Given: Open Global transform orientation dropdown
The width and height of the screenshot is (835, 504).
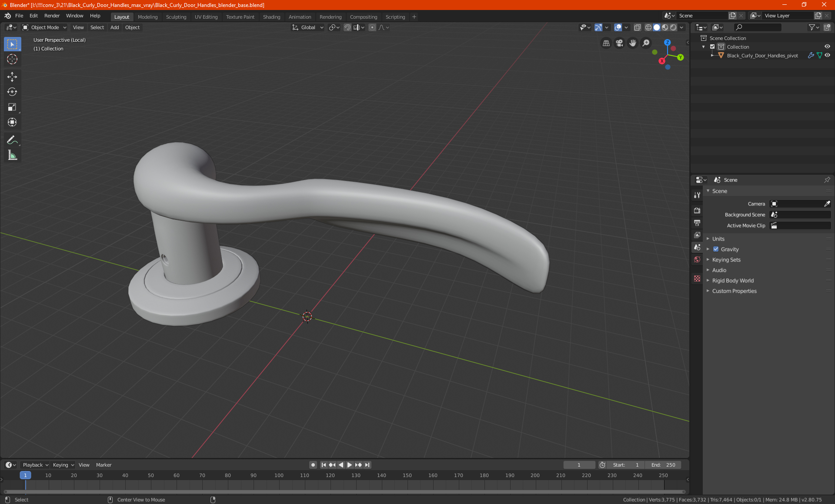Looking at the screenshot, I should tap(308, 27).
